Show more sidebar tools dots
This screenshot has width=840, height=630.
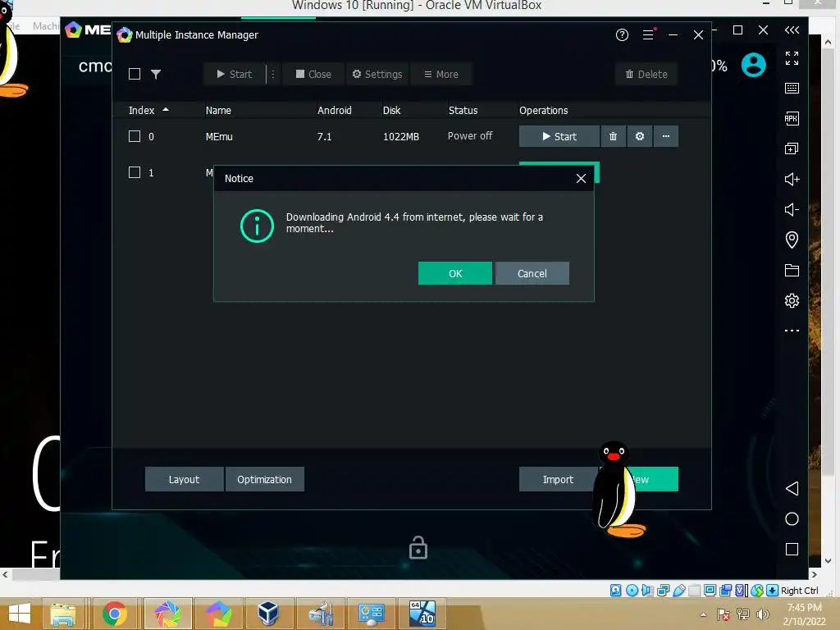(x=792, y=331)
